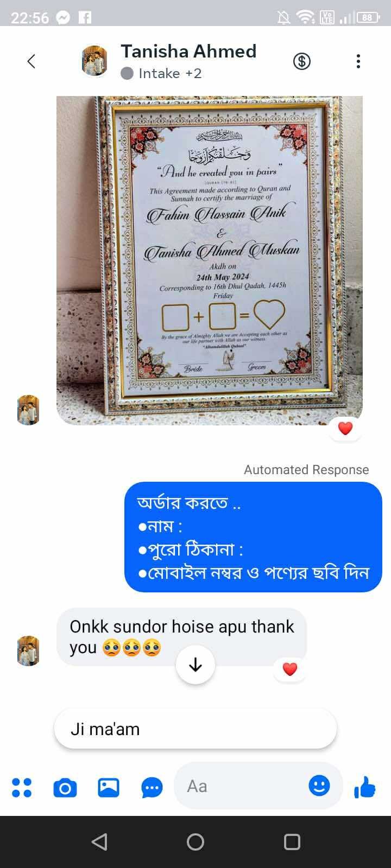The height and width of the screenshot is (868, 391).
Task: Tap heart reaction on "Onkk sundor" message
Action: (x=290, y=669)
